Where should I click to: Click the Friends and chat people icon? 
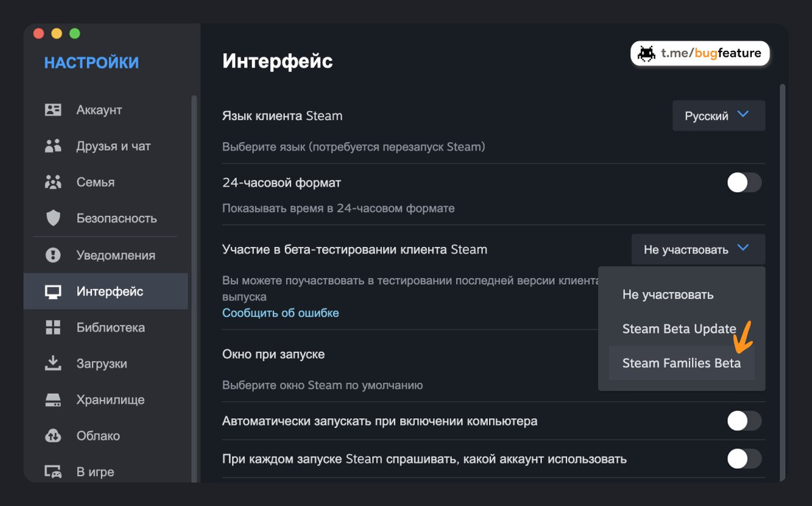(x=53, y=146)
